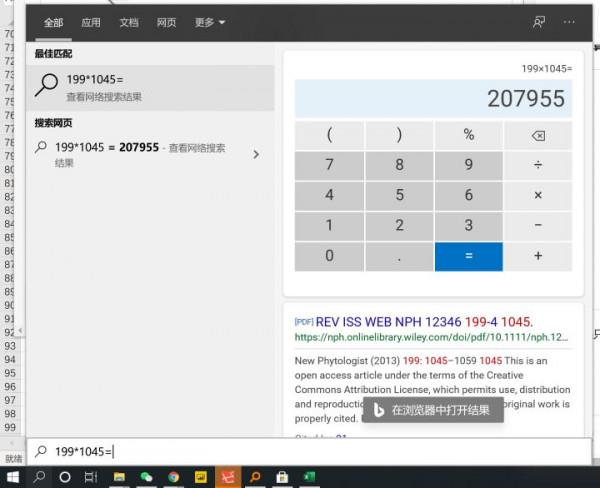This screenshot has height=488, width=600.
Task: Click the minus operator key
Action: tap(538, 225)
